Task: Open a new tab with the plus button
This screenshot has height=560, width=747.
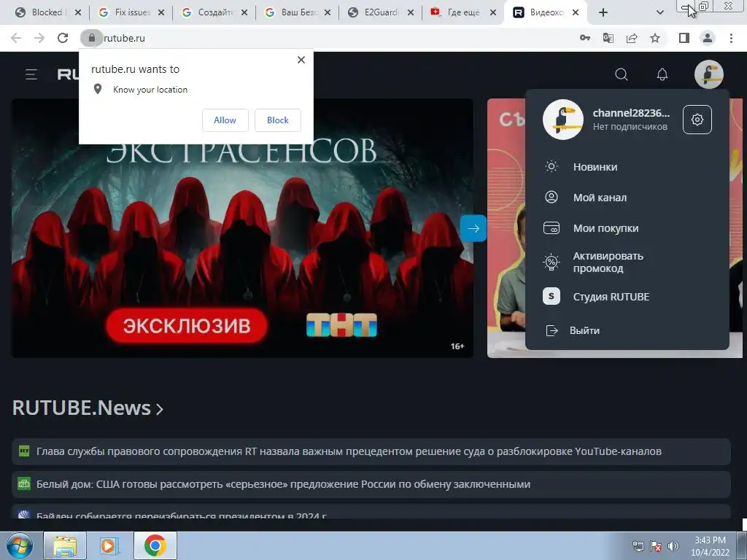Action: [603, 12]
